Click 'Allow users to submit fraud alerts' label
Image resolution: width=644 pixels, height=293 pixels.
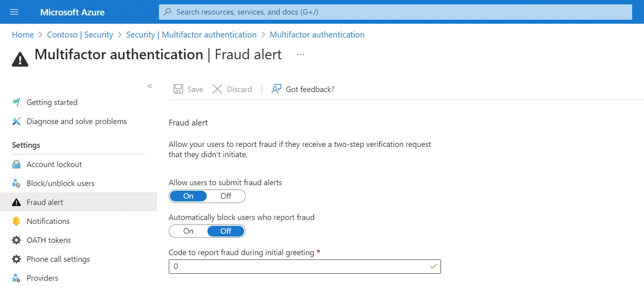225,182
